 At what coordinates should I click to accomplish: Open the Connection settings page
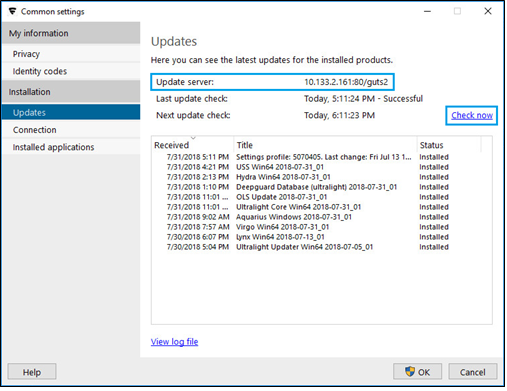71,130
